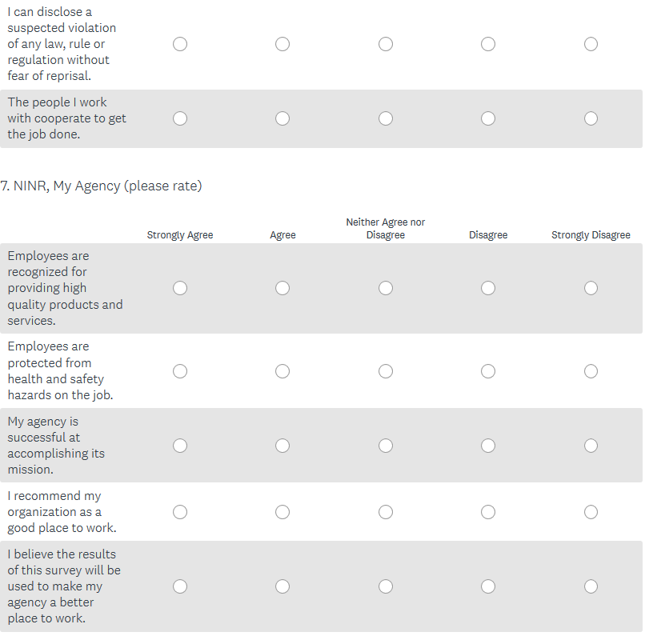Pick Neither option for recommending my organization
The width and height of the screenshot is (649, 644).
(386, 512)
